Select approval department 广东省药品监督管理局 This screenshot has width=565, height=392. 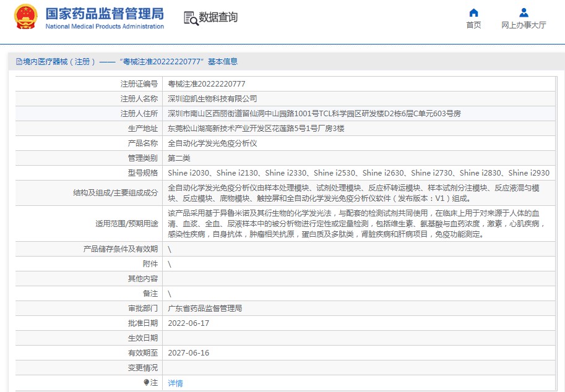pos(205,308)
